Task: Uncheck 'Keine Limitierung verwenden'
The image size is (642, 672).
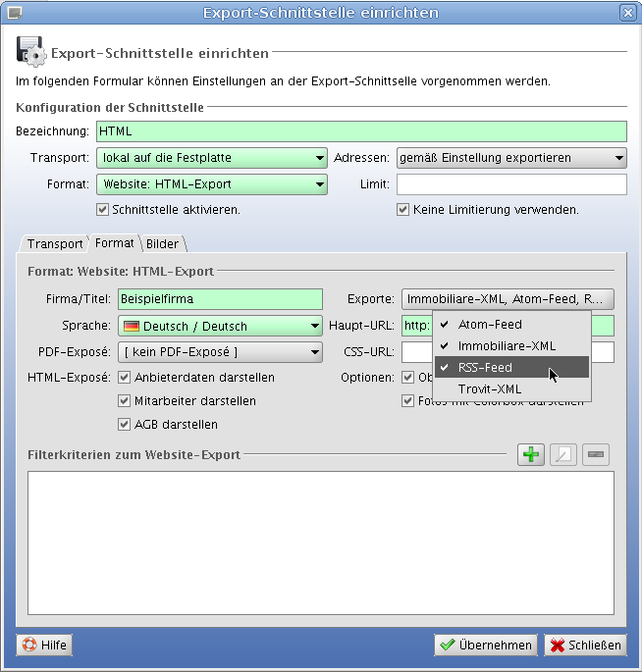Action: tap(402, 209)
